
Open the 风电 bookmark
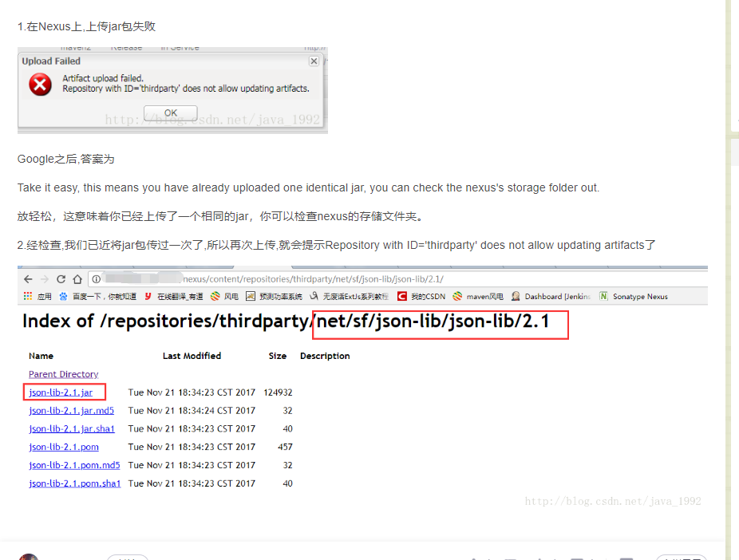tap(224, 296)
